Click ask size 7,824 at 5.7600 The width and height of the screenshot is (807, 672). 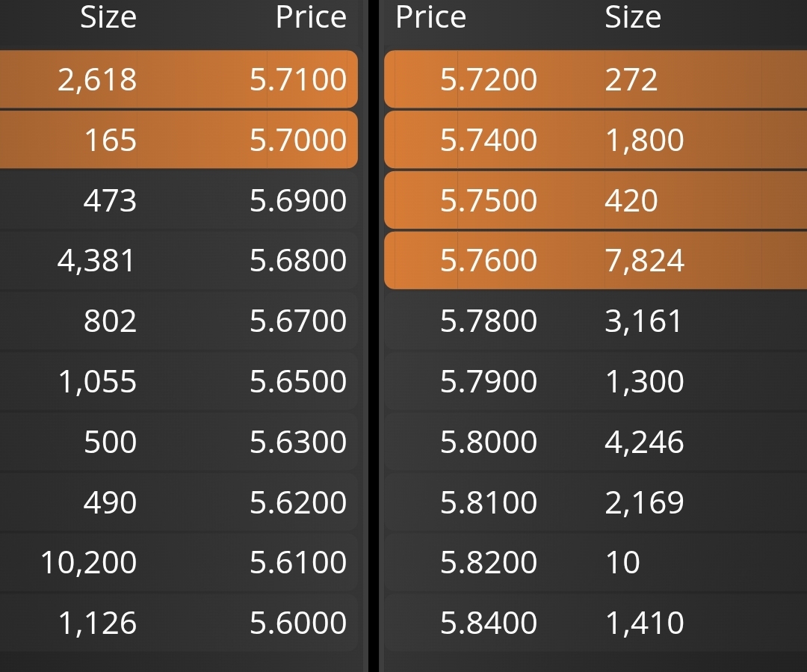(x=644, y=261)
